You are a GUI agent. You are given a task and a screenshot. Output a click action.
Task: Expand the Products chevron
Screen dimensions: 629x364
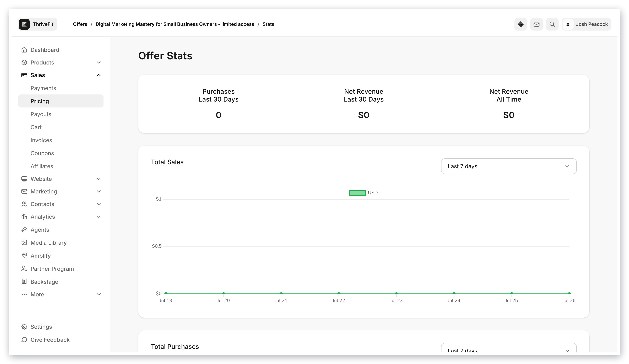(x=99, y=63)
